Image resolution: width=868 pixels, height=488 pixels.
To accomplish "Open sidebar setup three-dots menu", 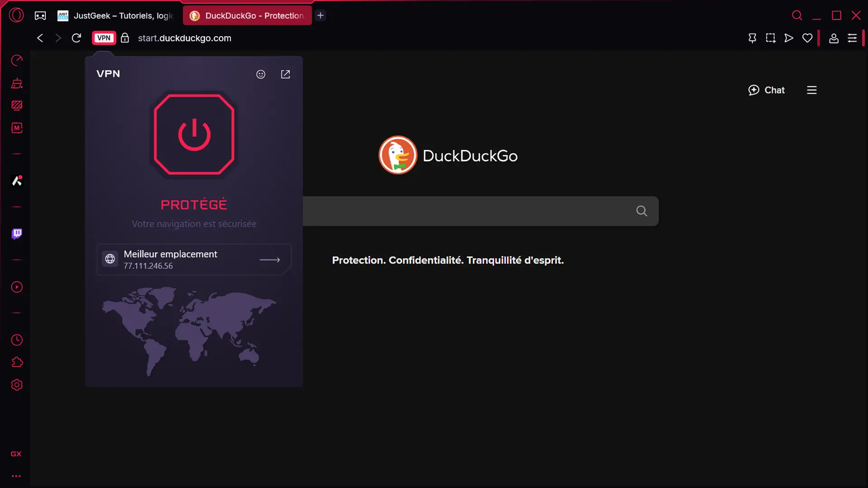I will [x=16, y=476].
